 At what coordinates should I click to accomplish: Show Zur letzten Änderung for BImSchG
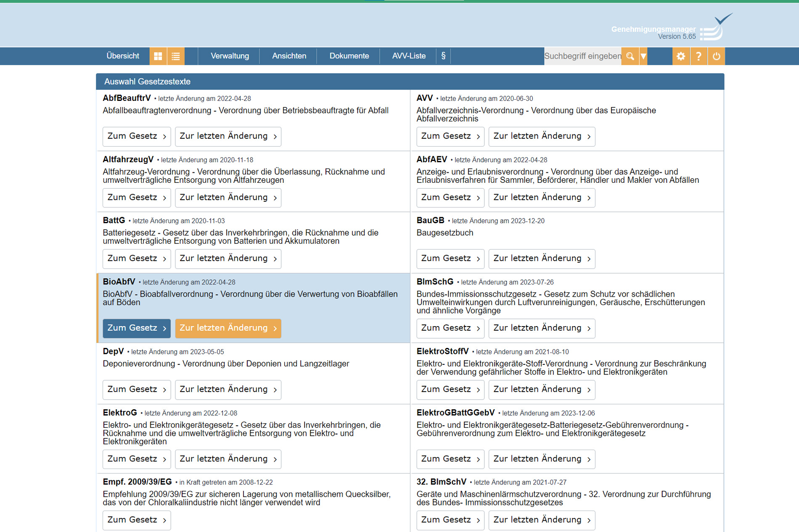tap(542, 328)
